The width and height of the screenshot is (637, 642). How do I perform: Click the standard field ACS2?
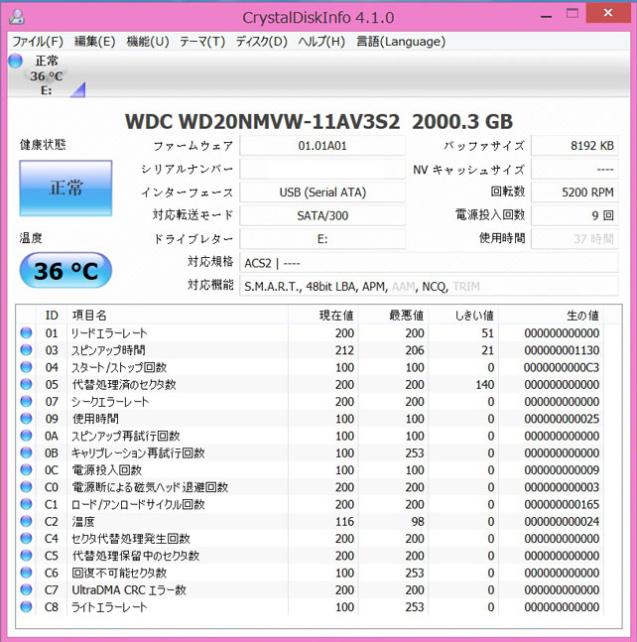point(429,263)
